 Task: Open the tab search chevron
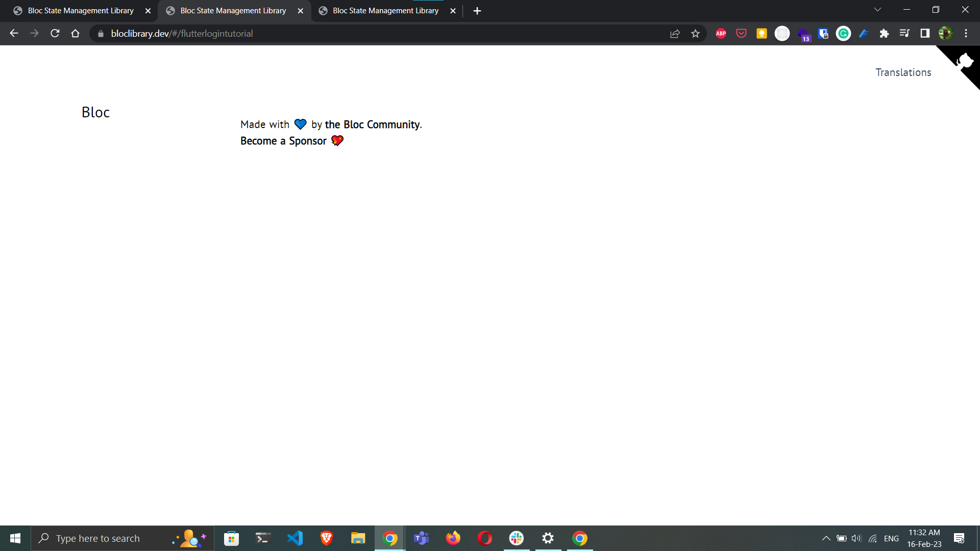click(x=877, y=9)
